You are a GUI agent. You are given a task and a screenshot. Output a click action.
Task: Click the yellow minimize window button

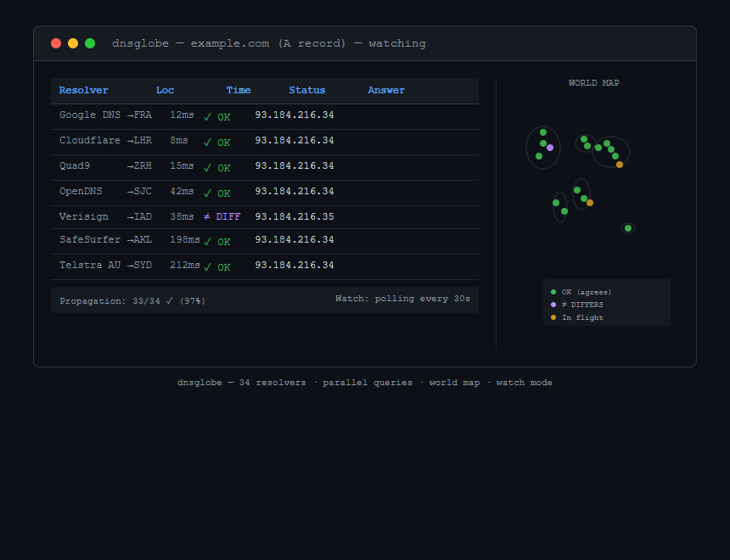pos(73,43)
